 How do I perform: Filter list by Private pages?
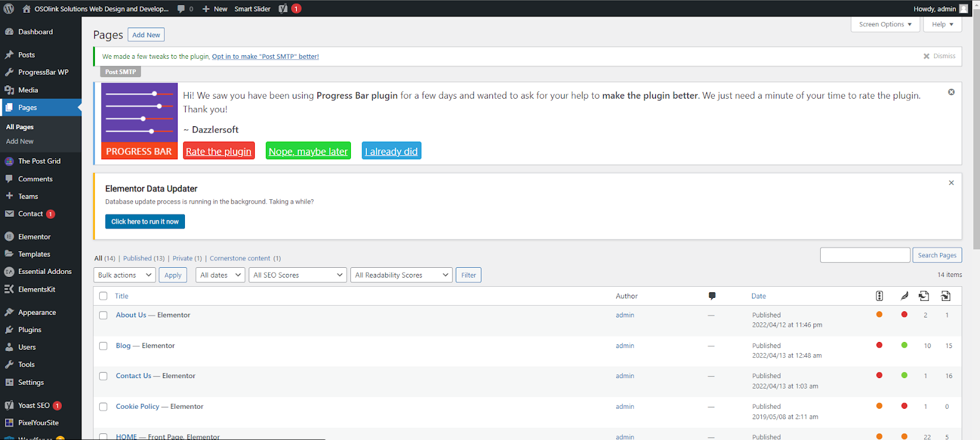[187, 259]
